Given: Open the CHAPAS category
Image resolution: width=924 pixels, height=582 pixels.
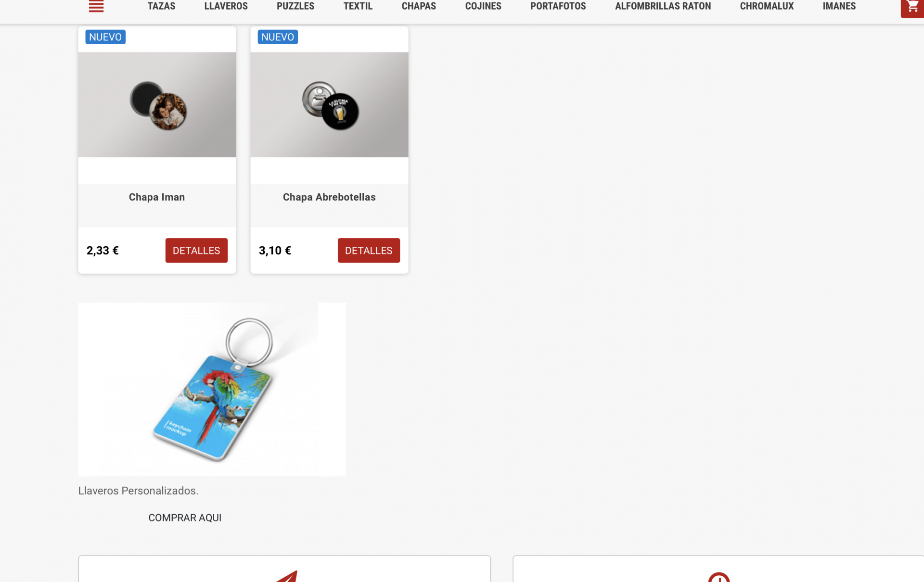Looking at the screenshot, I should pos(419,6).
